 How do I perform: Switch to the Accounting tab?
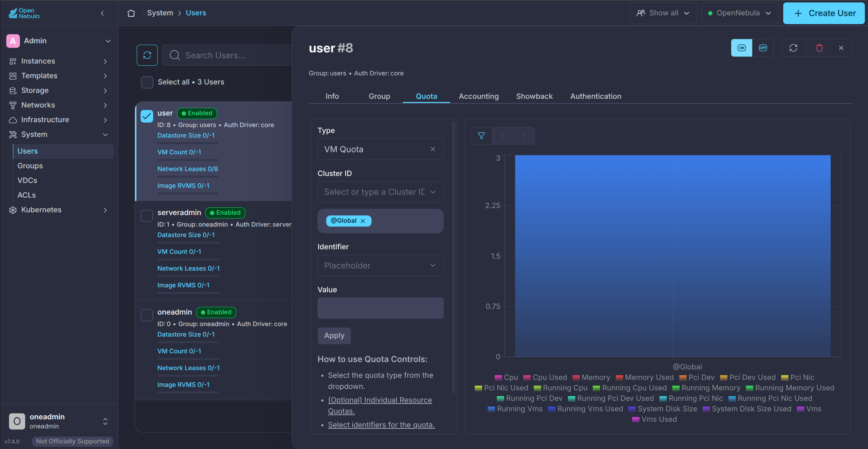479,96
